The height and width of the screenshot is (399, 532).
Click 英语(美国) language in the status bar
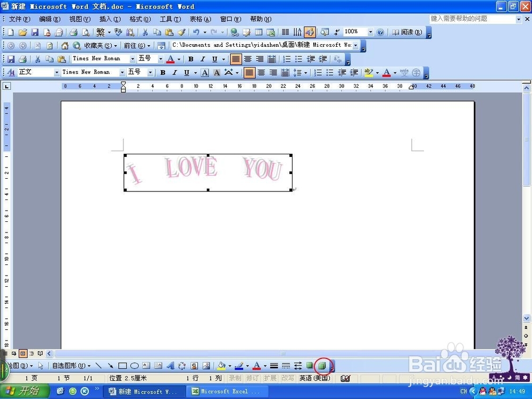pyautogui.click(x=315, y=378)
